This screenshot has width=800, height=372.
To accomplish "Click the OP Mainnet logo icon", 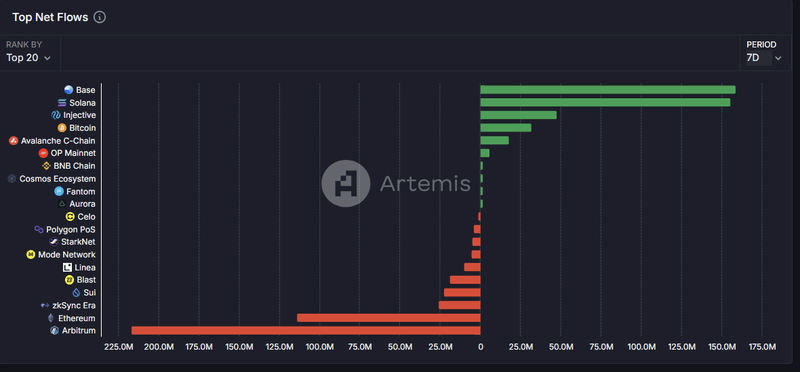I will (x=43, y=153).
